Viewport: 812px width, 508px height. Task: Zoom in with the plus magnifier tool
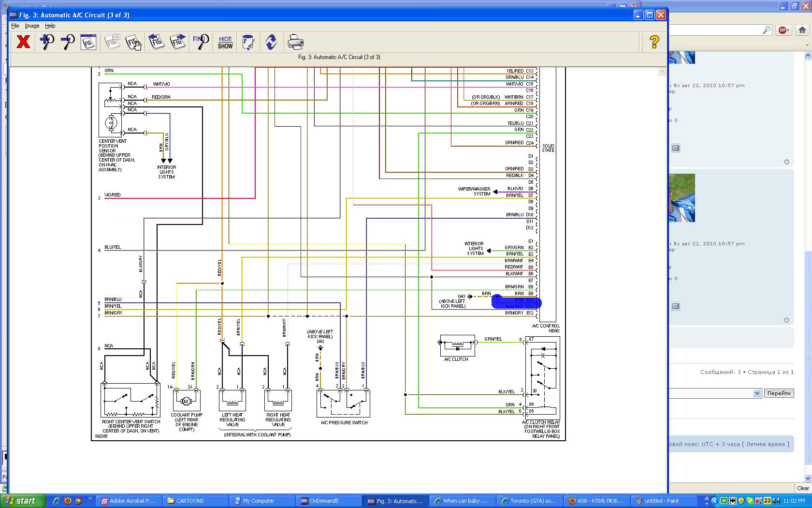47,42
